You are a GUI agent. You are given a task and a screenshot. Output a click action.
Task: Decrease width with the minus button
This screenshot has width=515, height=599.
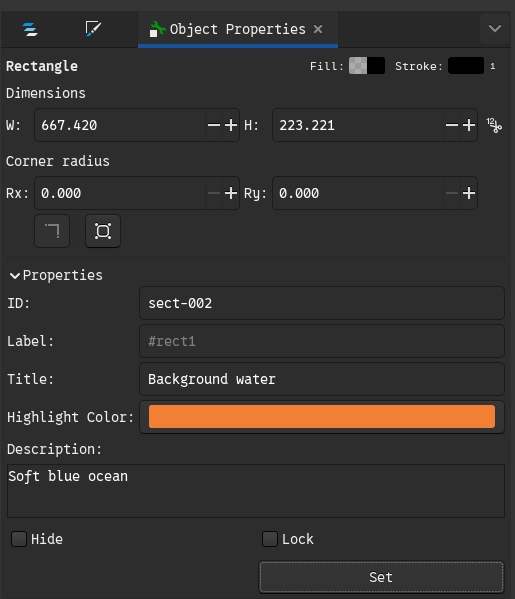click(x=214, y=125)
